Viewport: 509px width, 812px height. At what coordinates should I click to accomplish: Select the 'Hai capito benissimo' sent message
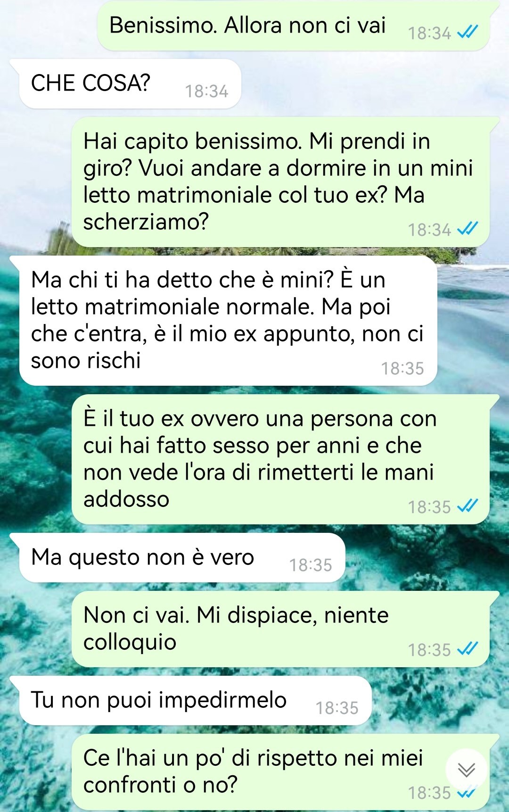[280, 182]
